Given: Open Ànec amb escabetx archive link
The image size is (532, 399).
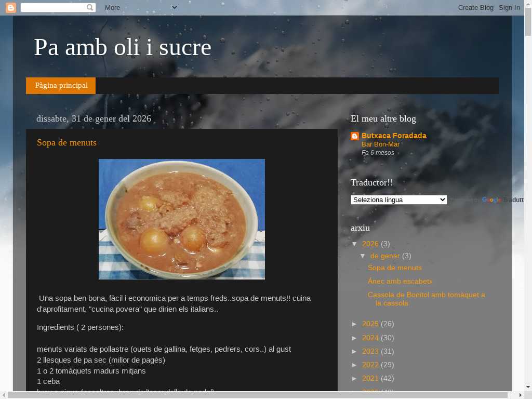Looking at the screenshot, I should coord(400,281).
